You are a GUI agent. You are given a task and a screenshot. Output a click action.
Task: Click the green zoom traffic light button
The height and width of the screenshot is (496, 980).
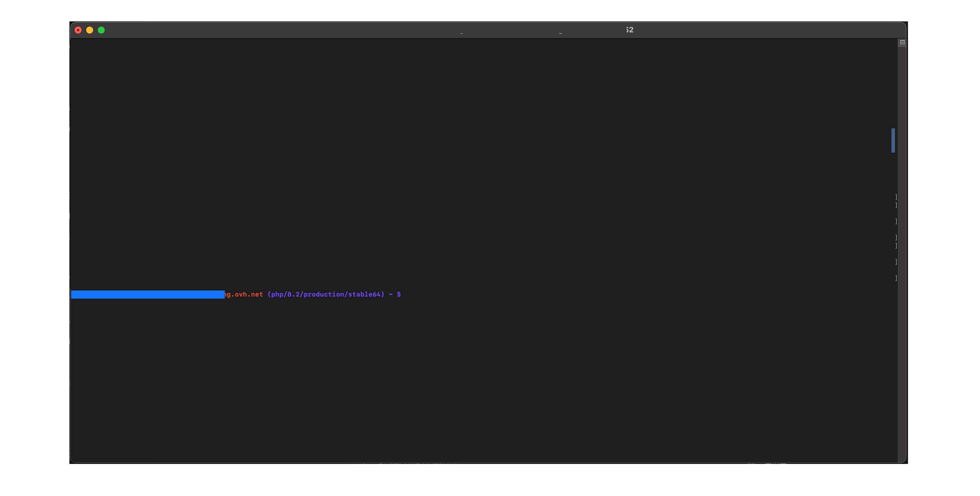(x=101, y=30)
